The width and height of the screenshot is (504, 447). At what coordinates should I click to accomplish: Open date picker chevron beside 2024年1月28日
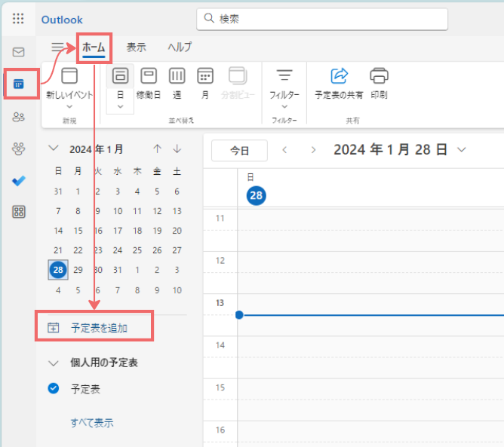[x=462, y=150]
